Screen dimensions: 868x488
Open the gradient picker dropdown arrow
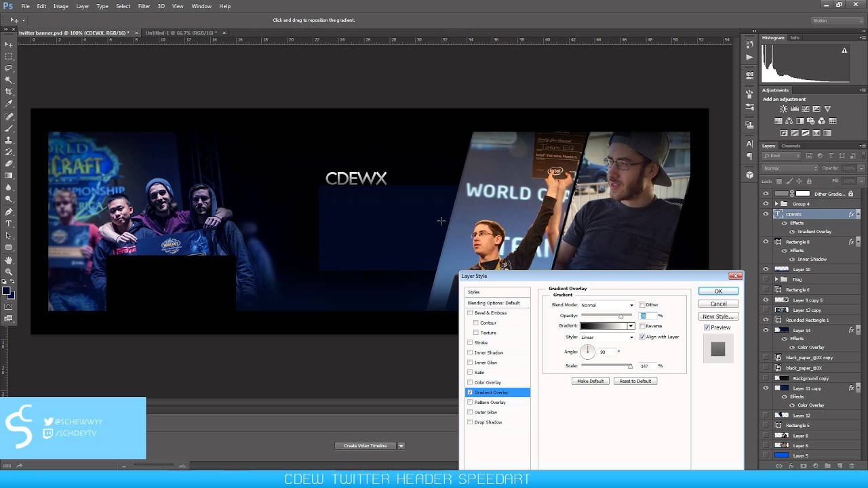(x=631, y=326)
